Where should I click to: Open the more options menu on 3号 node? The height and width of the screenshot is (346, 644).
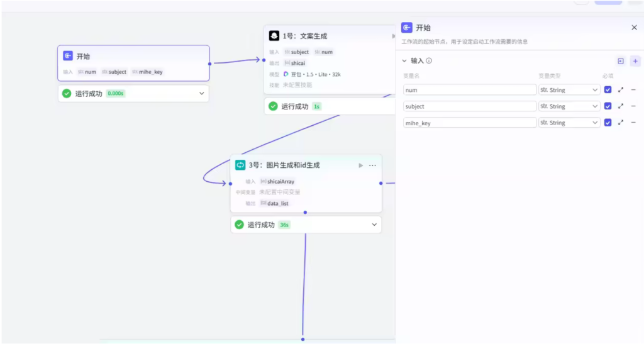click(372, 165)
